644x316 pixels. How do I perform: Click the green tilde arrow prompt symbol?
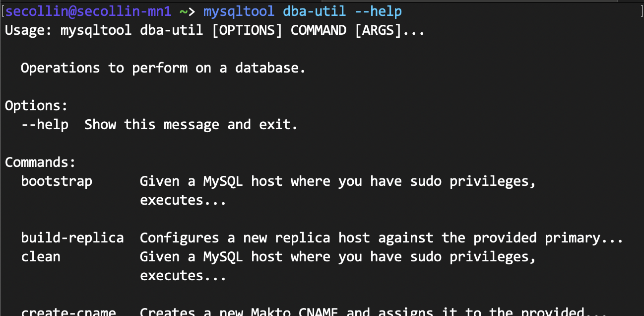pos(188,11)
